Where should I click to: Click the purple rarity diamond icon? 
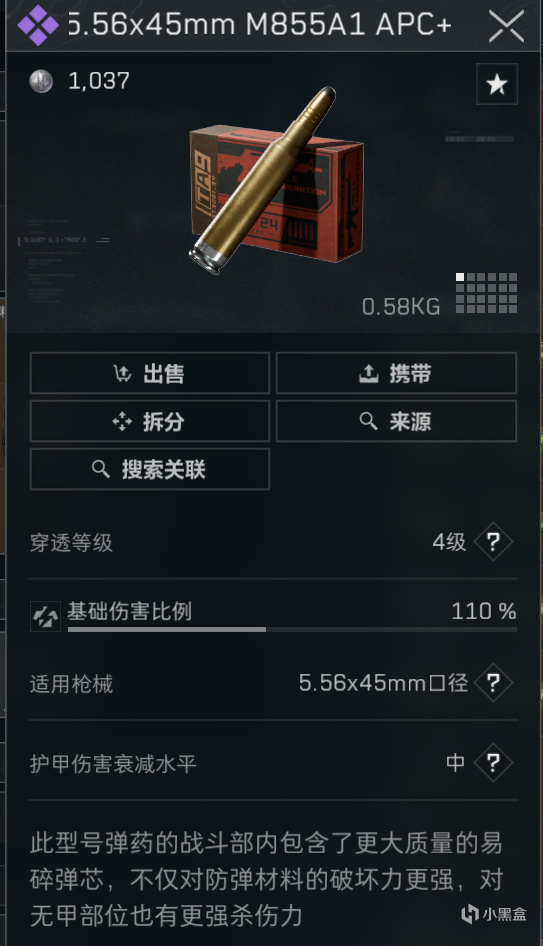tap(37, 25)
